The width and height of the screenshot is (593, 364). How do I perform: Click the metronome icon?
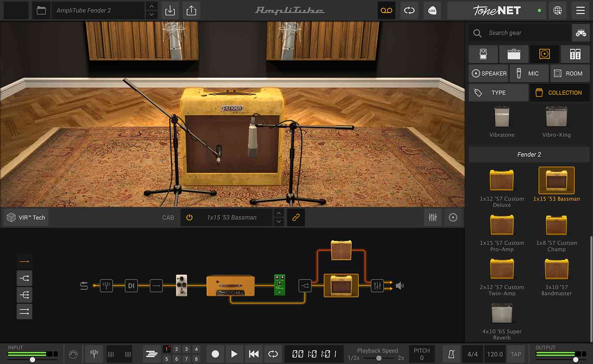pyautogui.click(x=451, y=354)
